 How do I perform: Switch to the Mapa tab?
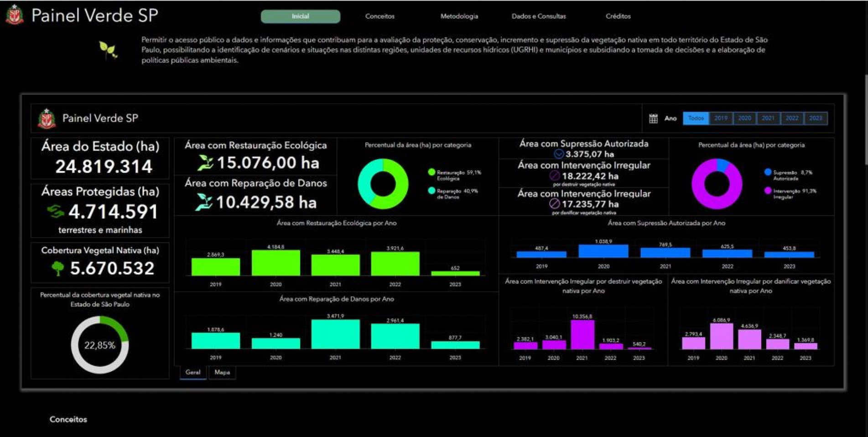click(x=222, y=372)
